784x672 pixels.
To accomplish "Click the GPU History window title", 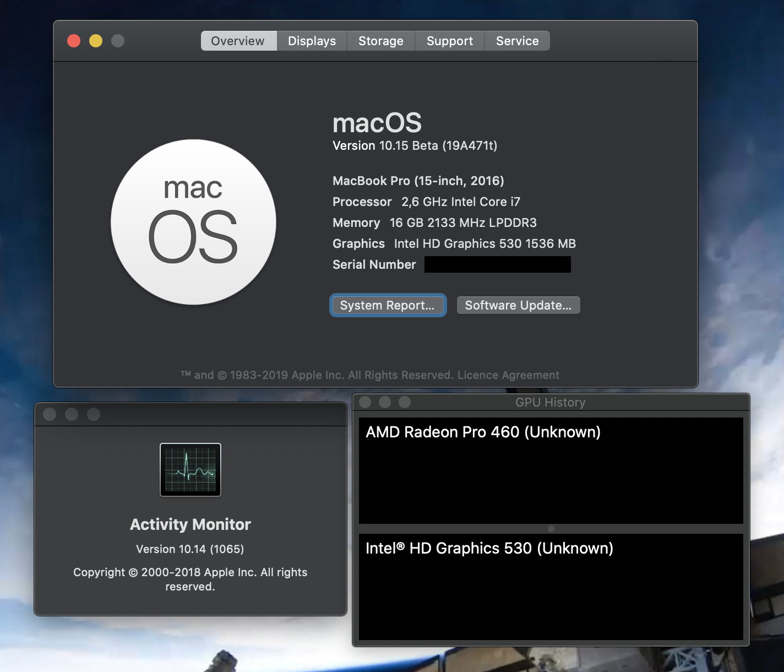I will [x=551, y=402].
